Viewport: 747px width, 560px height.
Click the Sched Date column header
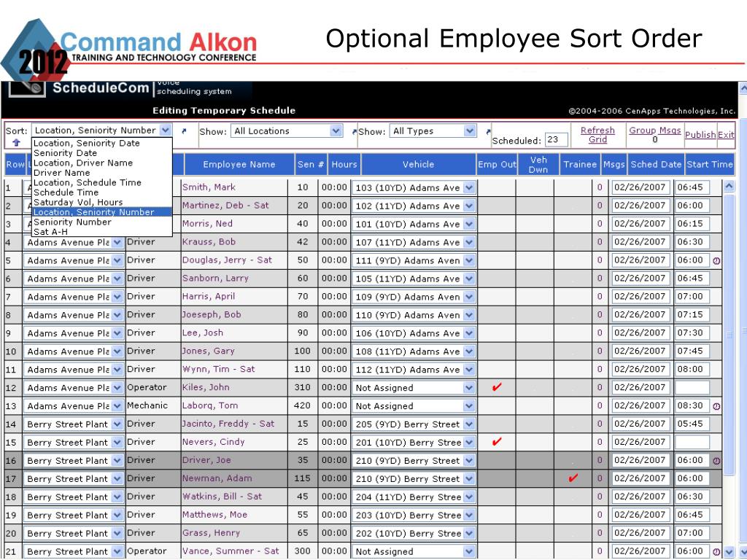656,164
